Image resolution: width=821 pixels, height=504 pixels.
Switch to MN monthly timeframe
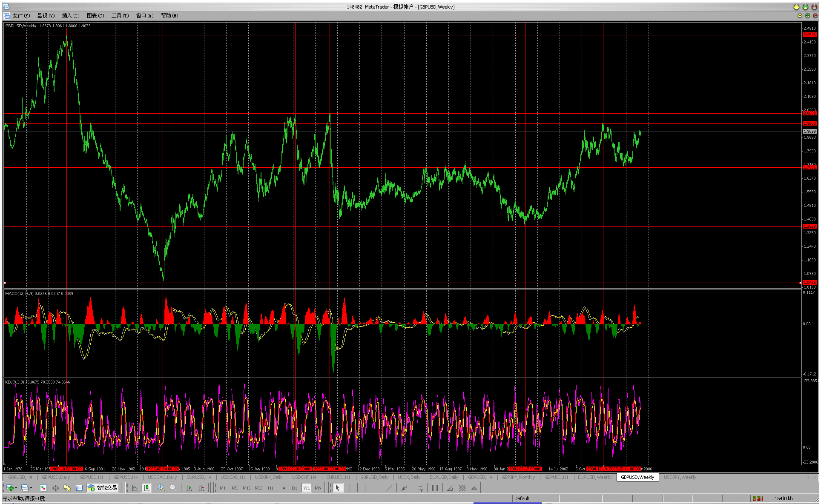click(x=318, y=488)
